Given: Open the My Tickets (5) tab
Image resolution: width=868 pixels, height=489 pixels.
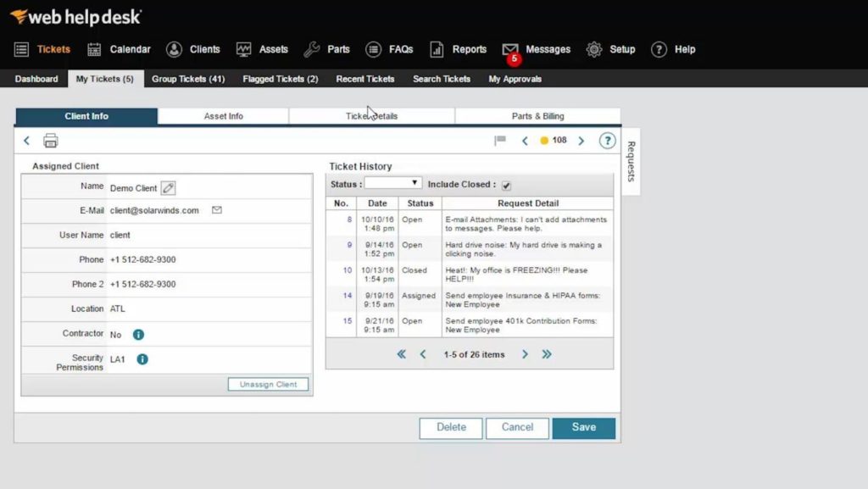Looking at the screenshot, I should click(104, 79).
